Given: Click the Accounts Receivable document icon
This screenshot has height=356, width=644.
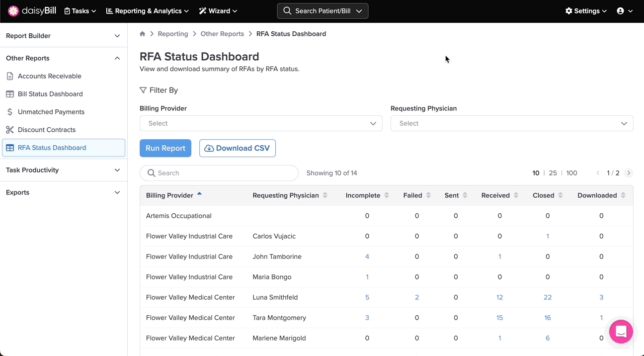Looking at the screenshot, I should click(10, 76).
